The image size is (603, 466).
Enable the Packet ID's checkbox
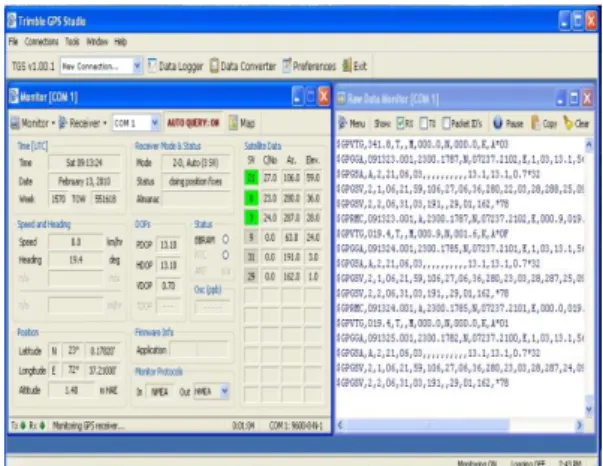tap(446, 123)
